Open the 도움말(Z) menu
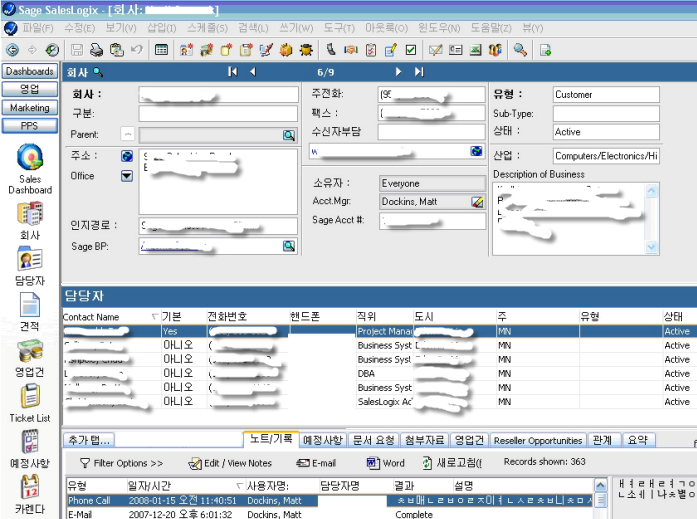Image resolution: width=697 pixels, height=519 pixels. [491, 28]
